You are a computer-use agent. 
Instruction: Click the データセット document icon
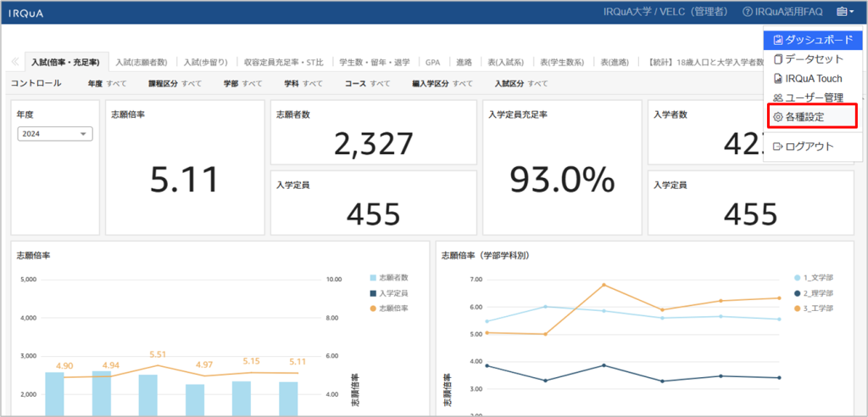[x=777, y=59]
